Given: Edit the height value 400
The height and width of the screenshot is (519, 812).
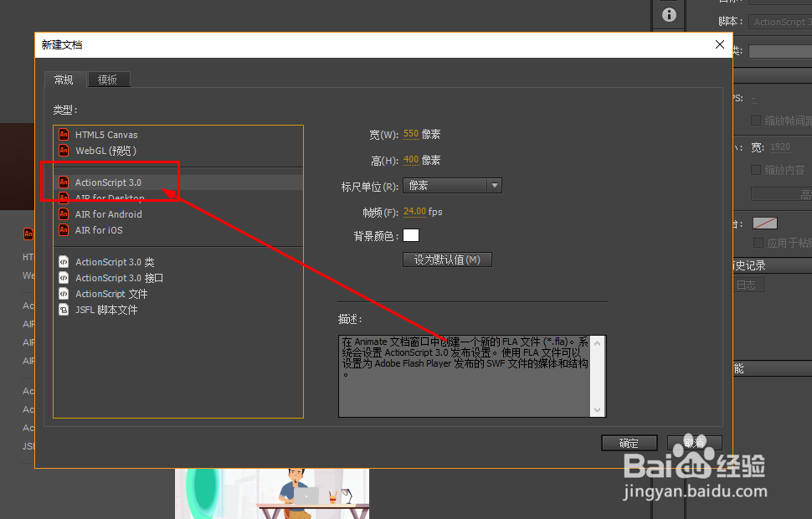Looking at the screenshot, I should (411, 160).
